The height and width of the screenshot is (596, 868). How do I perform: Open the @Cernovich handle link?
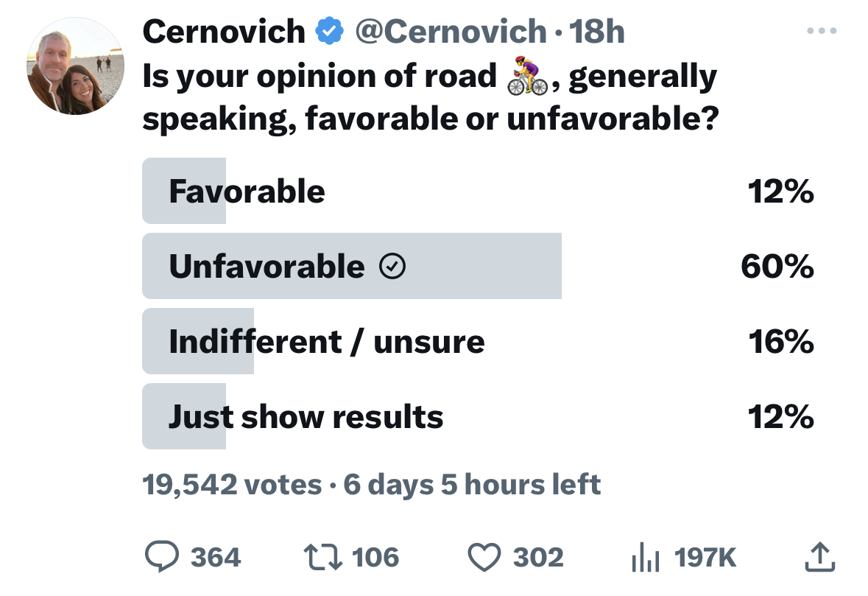[451, 31]
